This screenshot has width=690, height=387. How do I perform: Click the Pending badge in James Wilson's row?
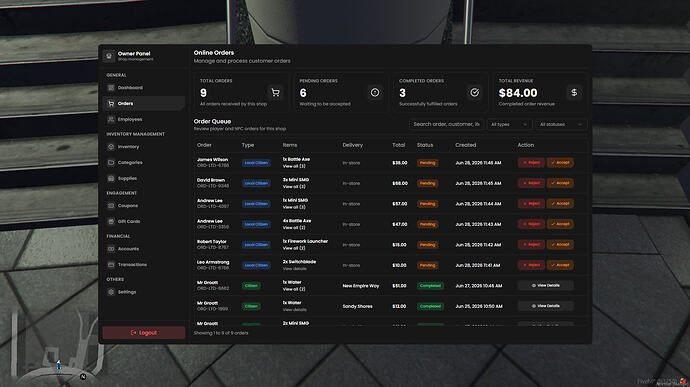tap(427, 163)
